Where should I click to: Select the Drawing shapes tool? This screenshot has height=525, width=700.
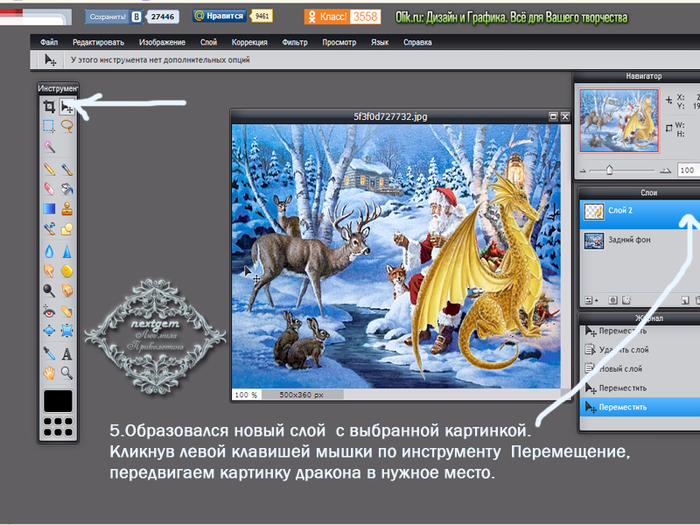[67, 229]
